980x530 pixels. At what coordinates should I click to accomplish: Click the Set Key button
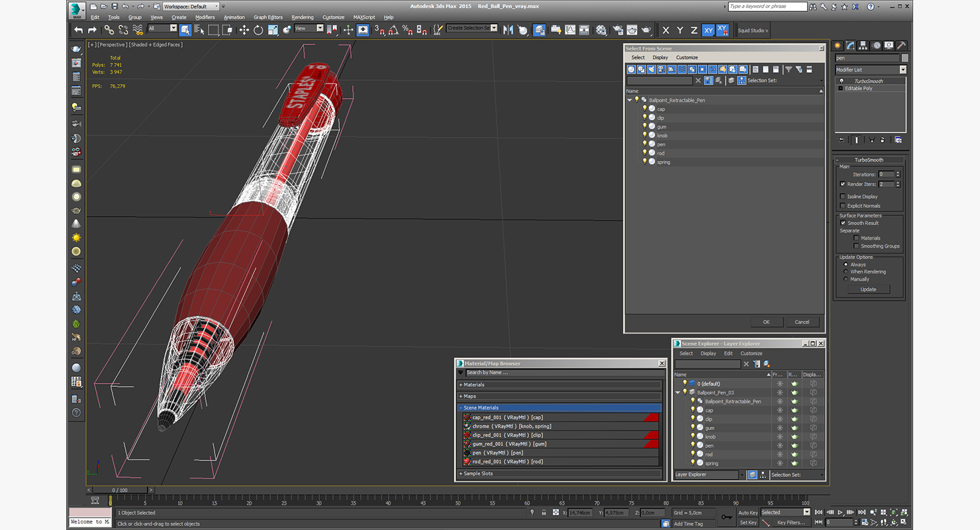748,522
